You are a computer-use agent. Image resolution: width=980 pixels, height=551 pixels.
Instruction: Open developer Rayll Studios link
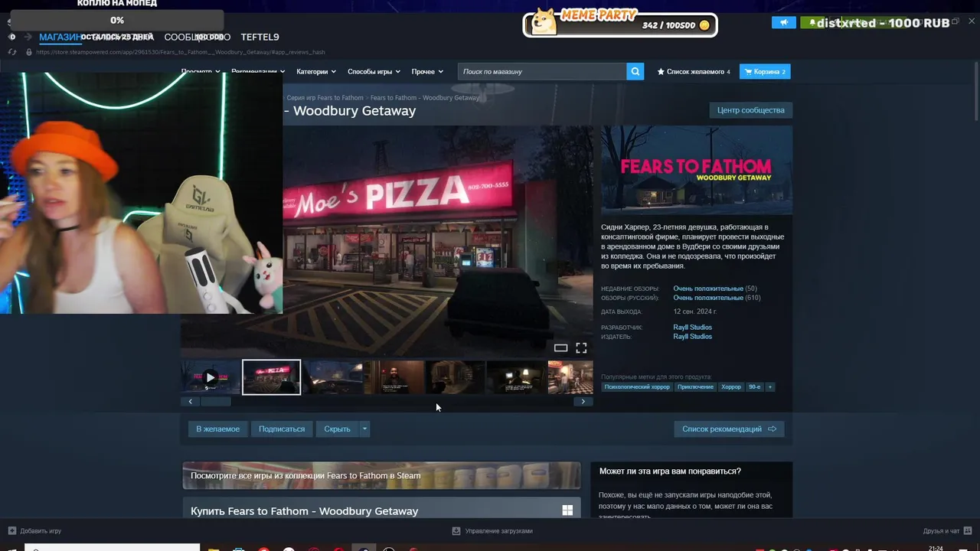tap(692, 328)
